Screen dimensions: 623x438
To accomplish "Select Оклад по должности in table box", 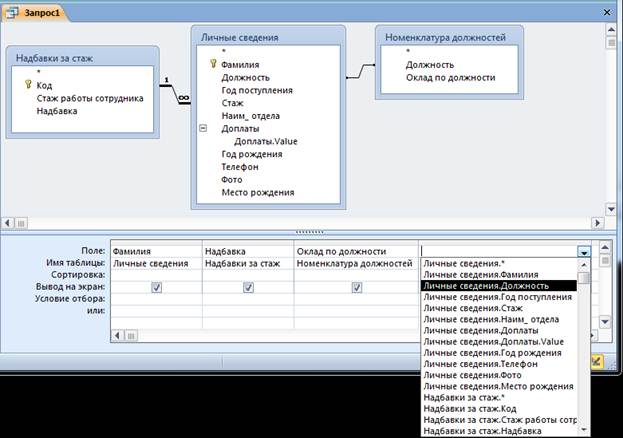I will 450,76.
